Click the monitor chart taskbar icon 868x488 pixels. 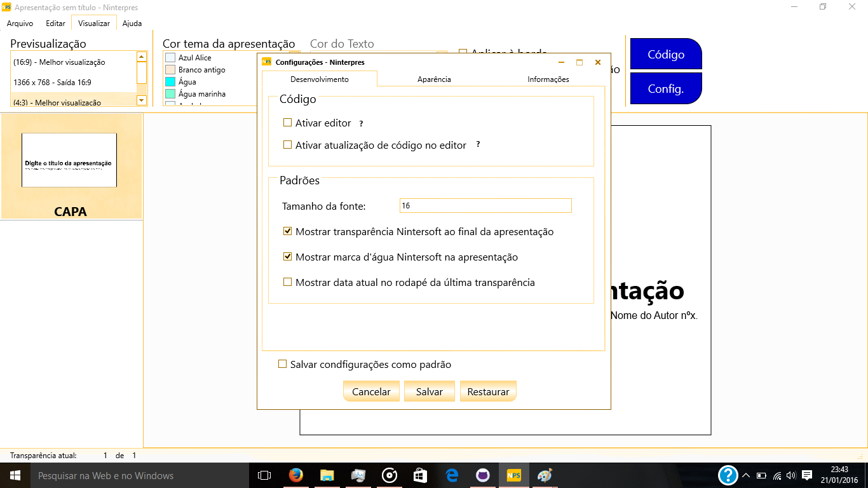pos(358,475)
